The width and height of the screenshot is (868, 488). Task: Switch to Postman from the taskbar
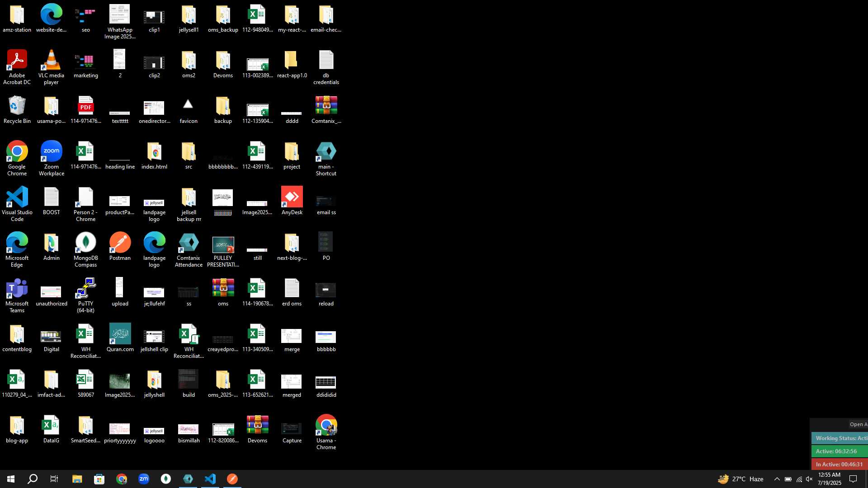point(232,479)
